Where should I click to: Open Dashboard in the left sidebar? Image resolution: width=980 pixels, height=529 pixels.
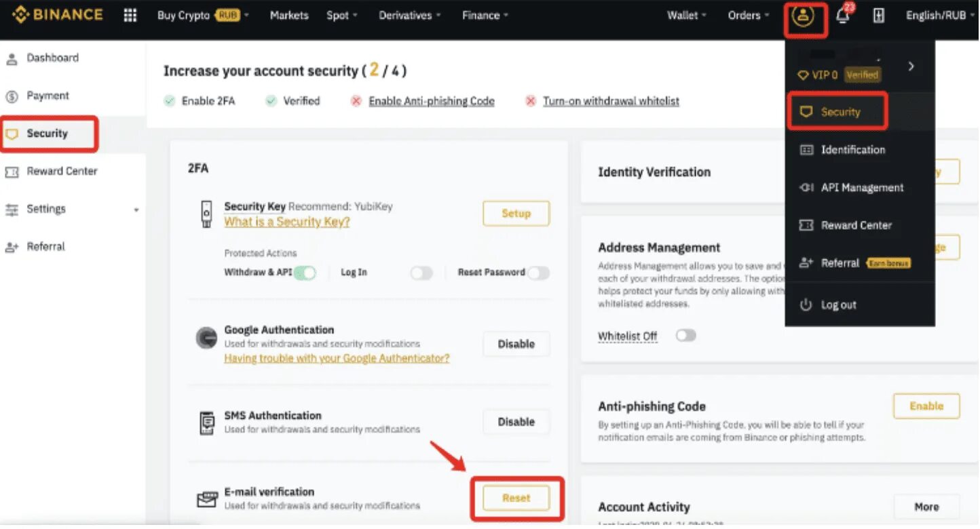[x=52, y=58]
